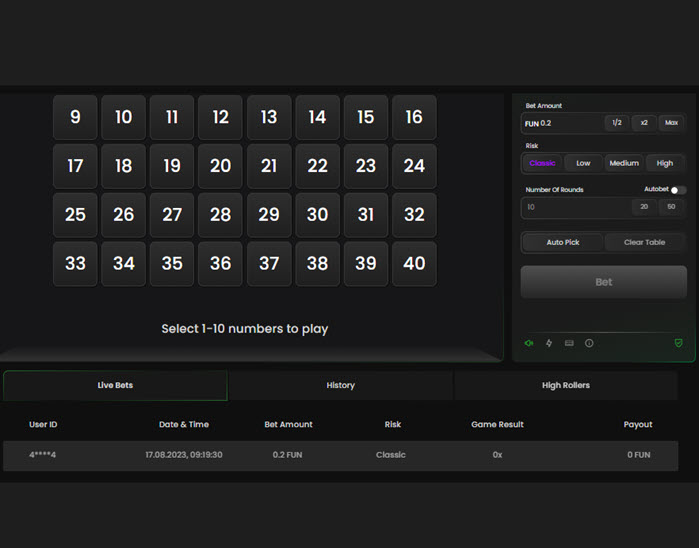Click the Clear Table button

(x=645, y=242)
